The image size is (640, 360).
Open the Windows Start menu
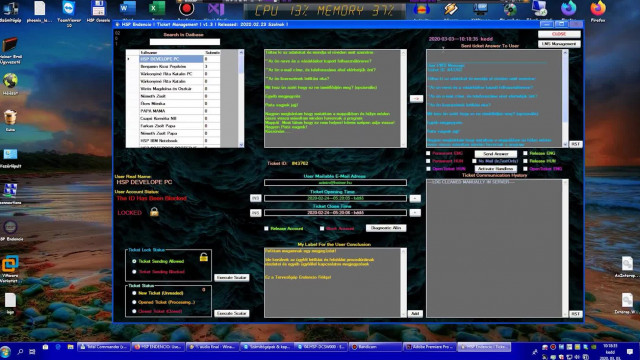pyautogui.click(x=5, y=351)
